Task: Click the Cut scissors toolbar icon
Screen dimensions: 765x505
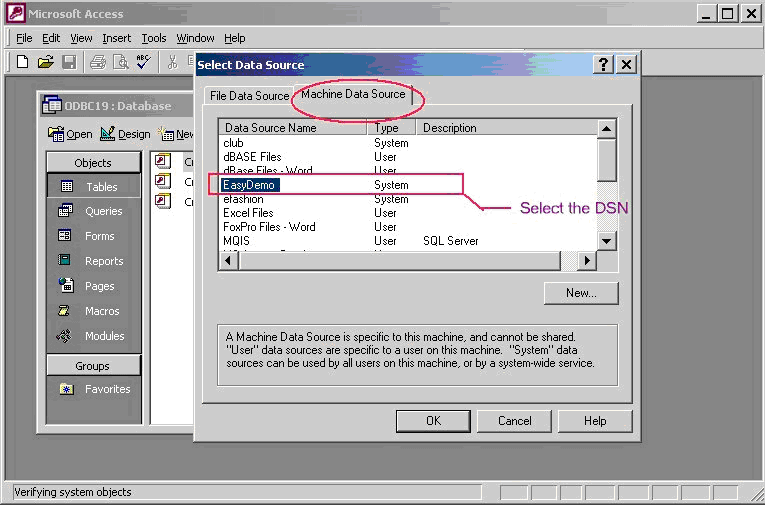Action: pyautogui.click(x=172, y=62)
